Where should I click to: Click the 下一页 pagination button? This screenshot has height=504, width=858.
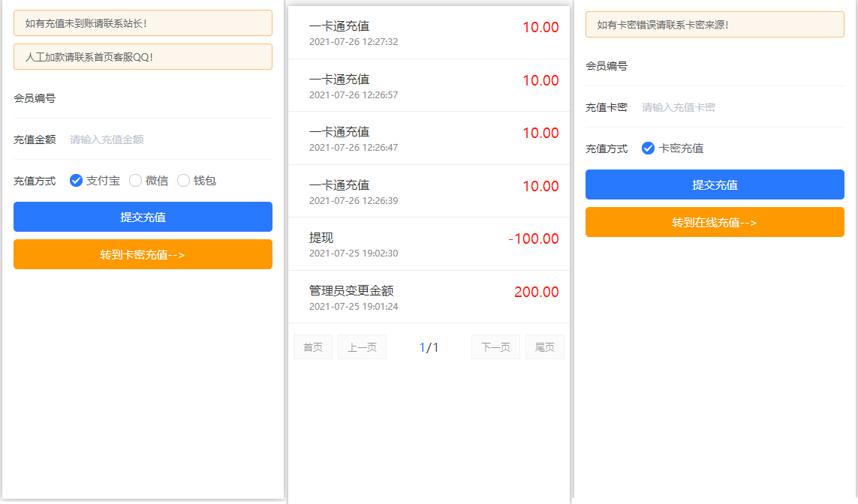tap(495, 346)
